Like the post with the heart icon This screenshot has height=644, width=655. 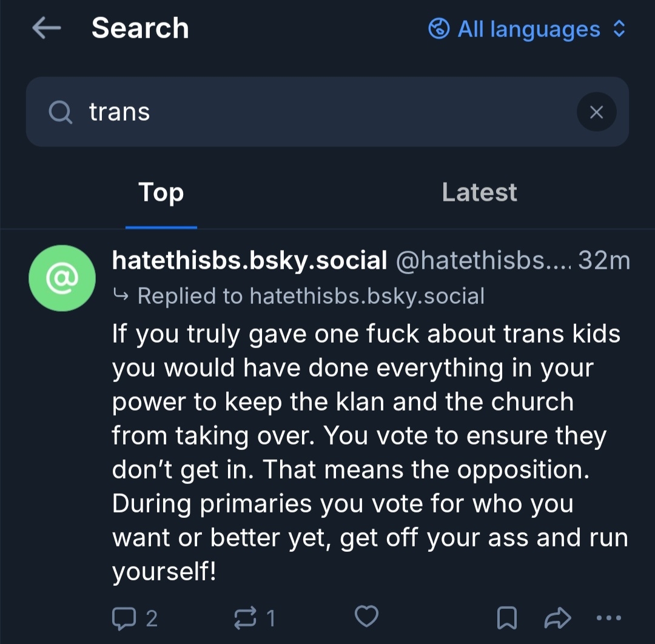coord(366,617)
